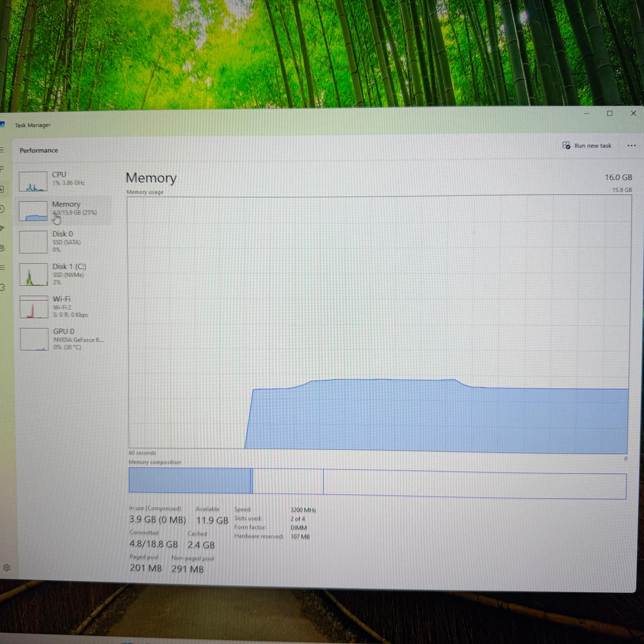
Task: Minimize the Task Manager window
Action: [586, 114]
